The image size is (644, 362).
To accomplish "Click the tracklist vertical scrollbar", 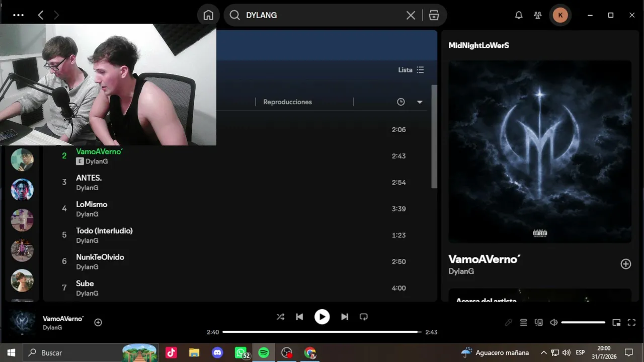I will tap(435, 137).
